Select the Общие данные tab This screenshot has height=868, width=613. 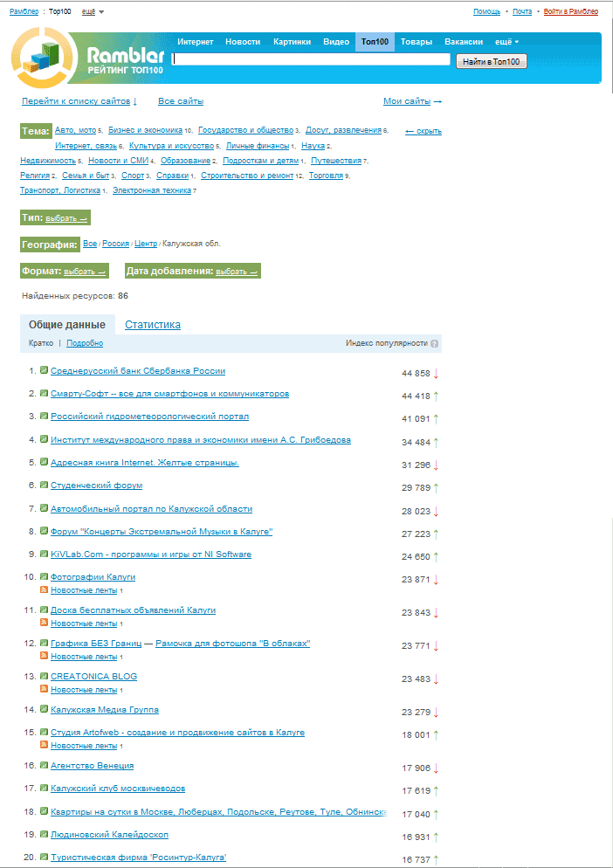(67, 324)
